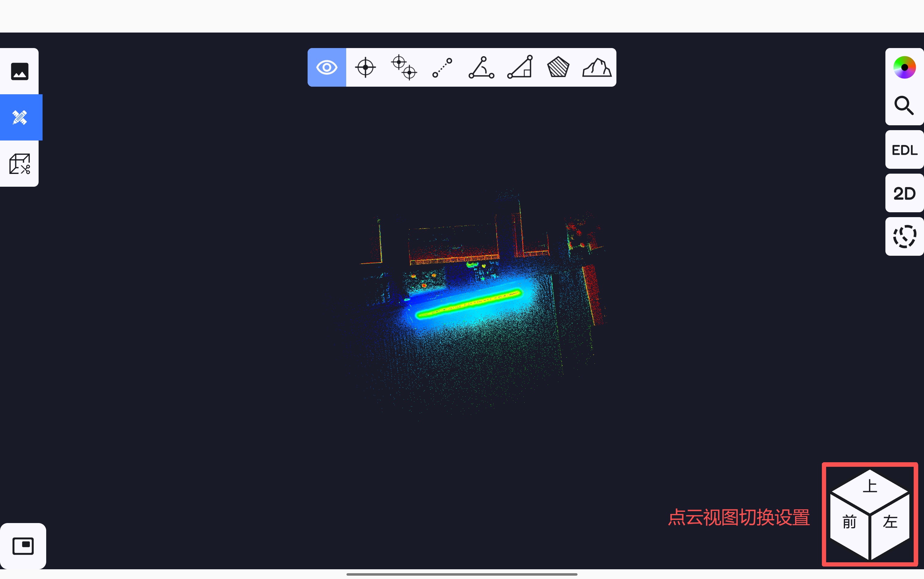Select the multi-point marking tool
The width and height of the screenshot is (924, 579).
pos(404,68)
